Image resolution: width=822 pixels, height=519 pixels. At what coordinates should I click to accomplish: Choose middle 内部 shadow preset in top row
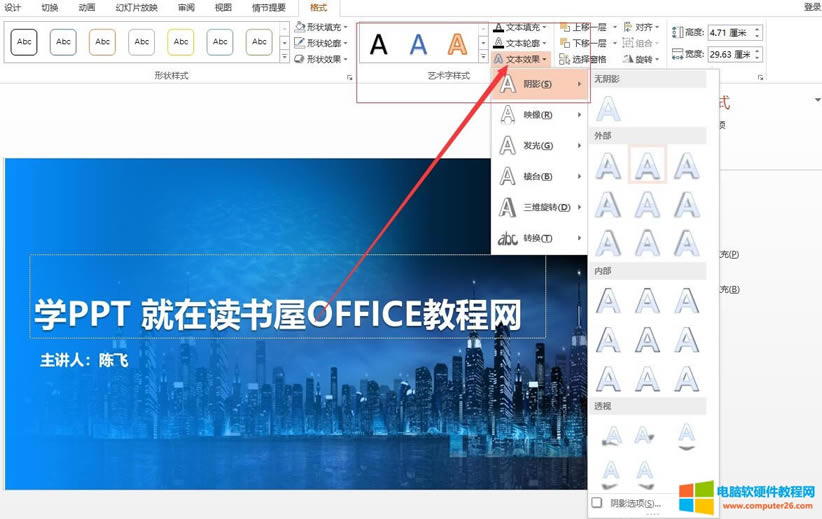click(647, 301)
